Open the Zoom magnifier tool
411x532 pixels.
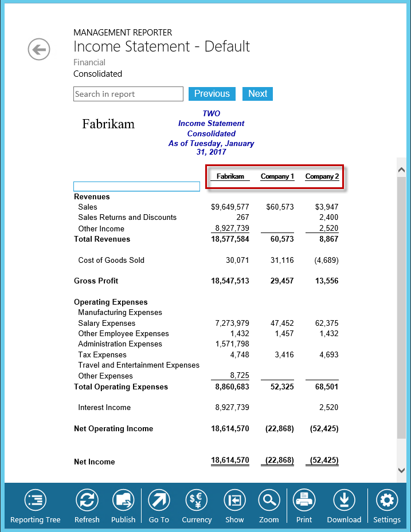click(269, 506)
